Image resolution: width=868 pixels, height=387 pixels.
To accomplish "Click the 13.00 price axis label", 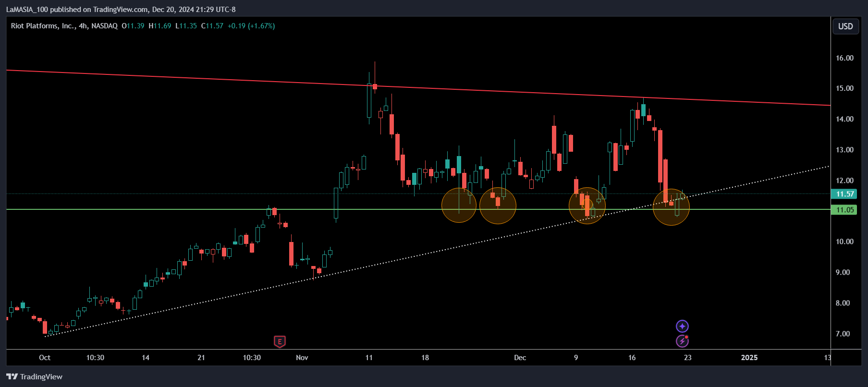I will click(x=844, y=150).
